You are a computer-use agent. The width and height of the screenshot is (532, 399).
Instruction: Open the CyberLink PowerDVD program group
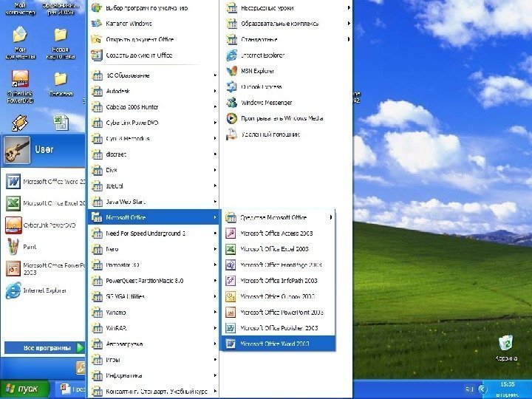click(x=154, y=123)
